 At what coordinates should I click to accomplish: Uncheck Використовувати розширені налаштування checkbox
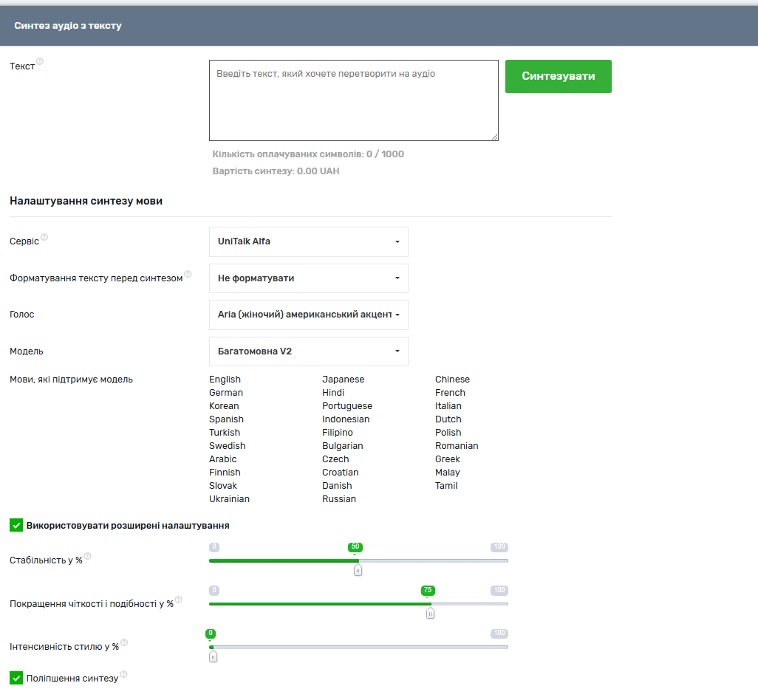pyautogui.click(x=16, y=525)
